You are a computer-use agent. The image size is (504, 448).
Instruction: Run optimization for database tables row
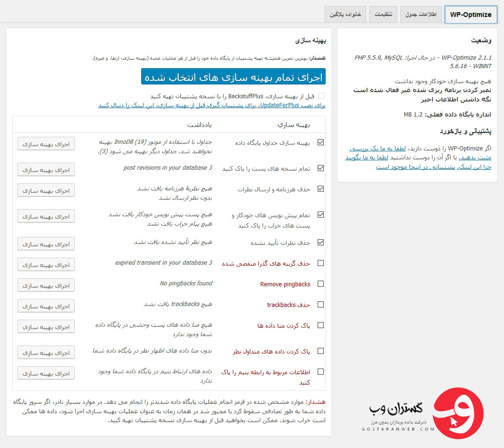tap(46, 144)
